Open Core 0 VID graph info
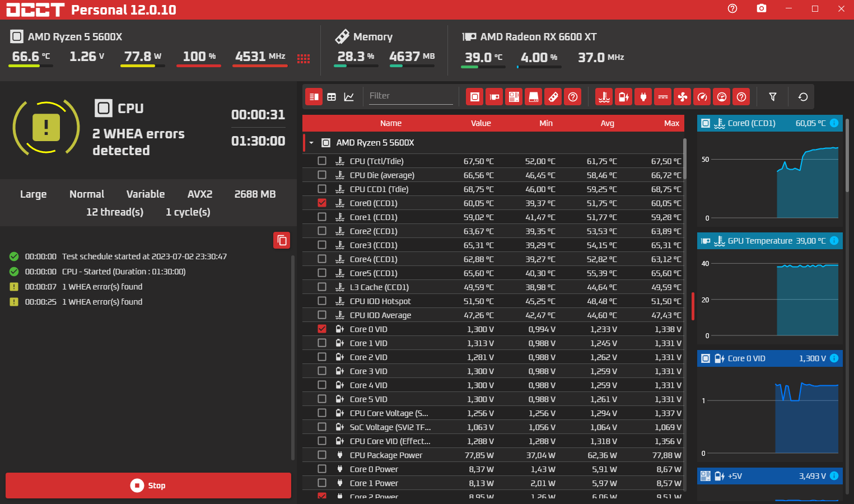The image size is (854, 504). pyautogui.click(x=834, y=358)
